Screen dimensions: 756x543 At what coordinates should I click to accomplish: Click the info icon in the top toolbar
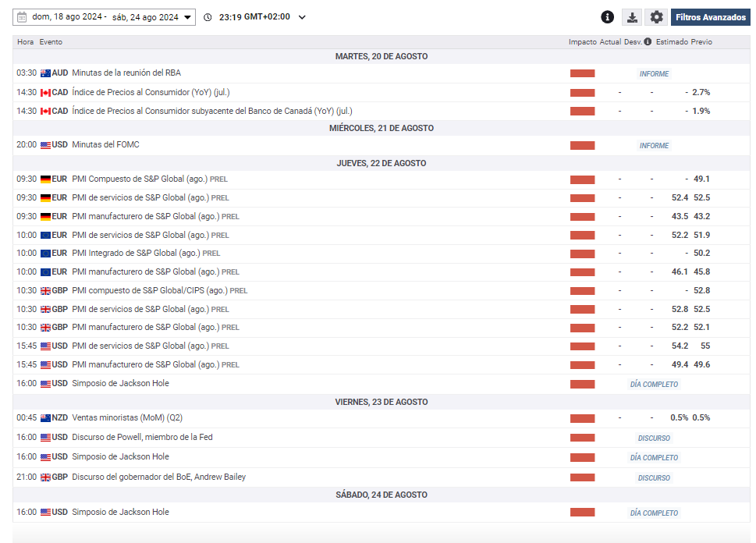(x=607, y=17)
